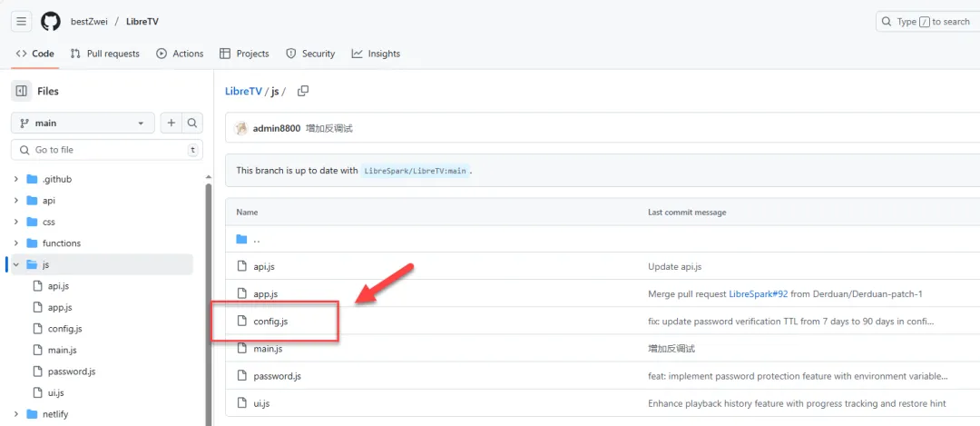Viewport: 980px width, 426px height.
Task: Open api.js in the file table
Action: click(264, 266)
